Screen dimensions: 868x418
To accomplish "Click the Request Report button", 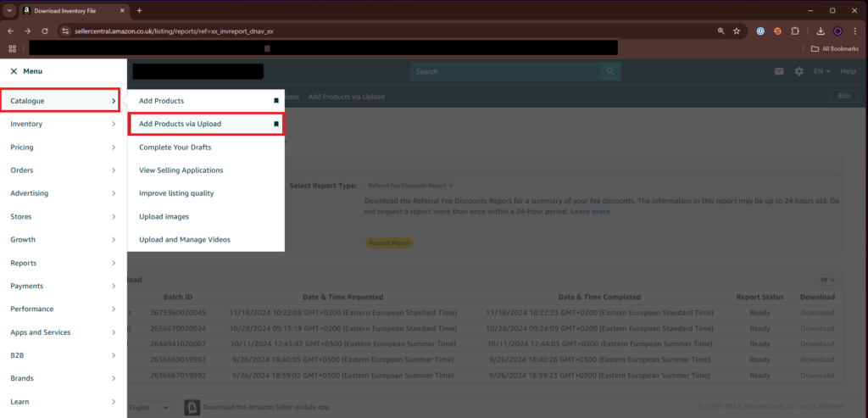I will tap(388, 243).
